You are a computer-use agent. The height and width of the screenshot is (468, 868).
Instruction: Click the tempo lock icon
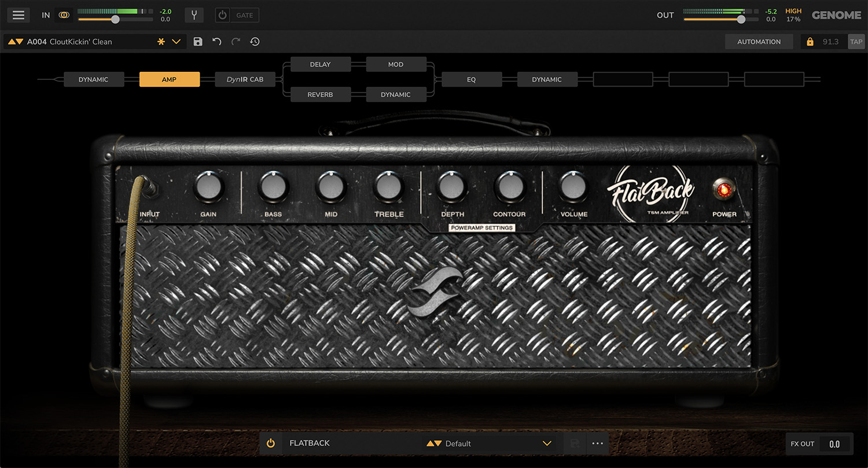point(810,42)
